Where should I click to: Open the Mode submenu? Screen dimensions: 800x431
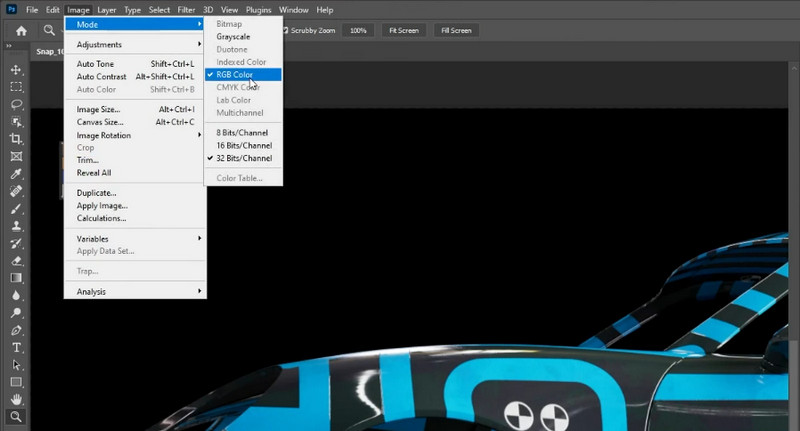click(x=135, y=24)
